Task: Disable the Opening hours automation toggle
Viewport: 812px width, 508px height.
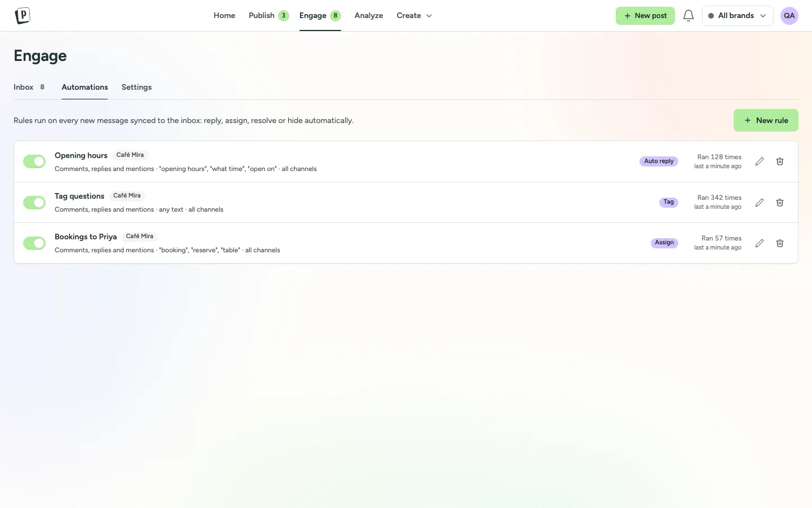Action: pyautogui.click(x=34, y=161)
